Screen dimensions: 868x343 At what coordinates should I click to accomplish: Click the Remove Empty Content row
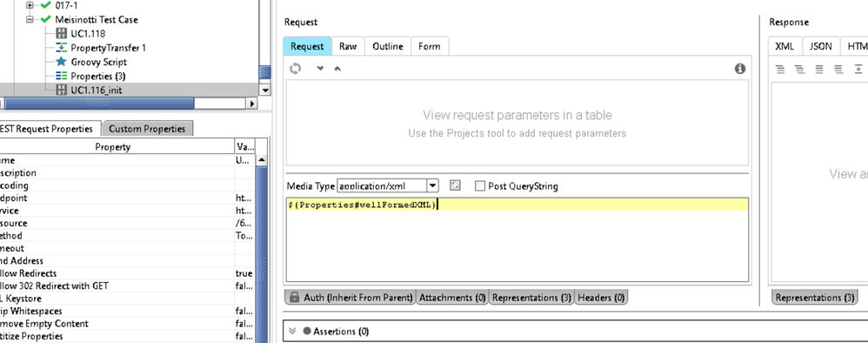(127, 324)
